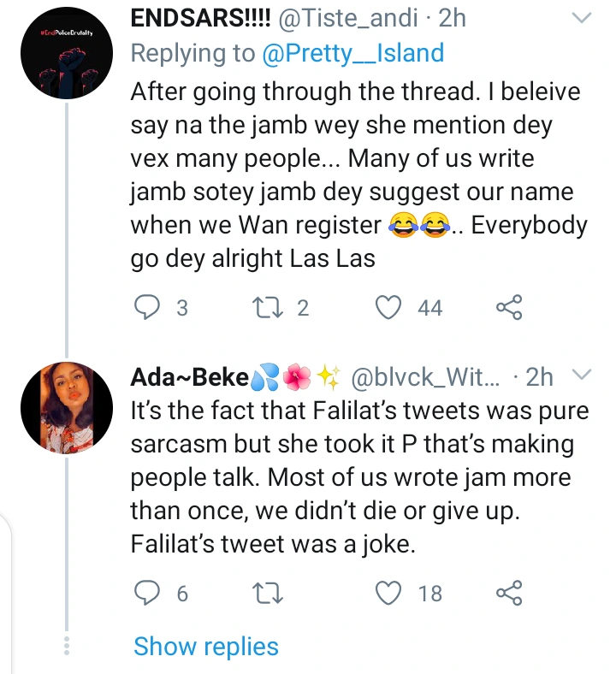616x674 pixels.
Task: Open options chevron on ENDSARS tweet
Action: pyautogui.click(x=581, y=17)
